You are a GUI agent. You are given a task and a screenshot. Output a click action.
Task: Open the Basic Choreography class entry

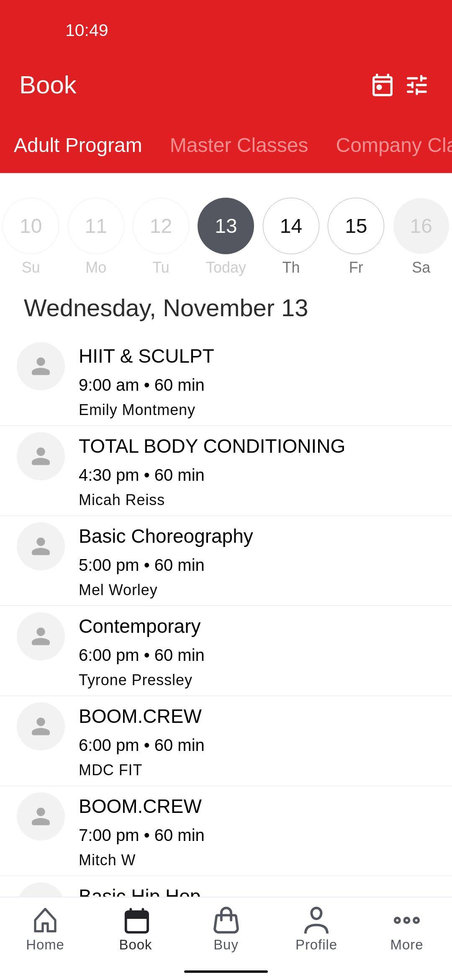point(226,561)
